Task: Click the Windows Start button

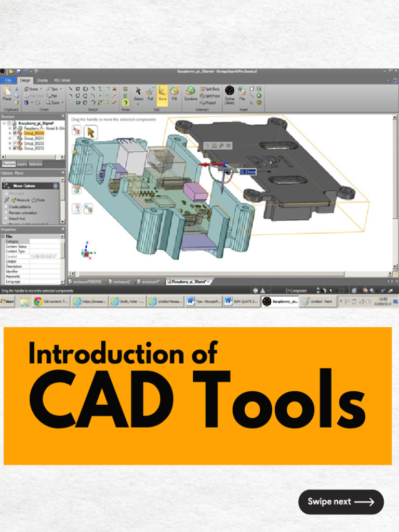Action: pyautogui.click(x=7, y=301)
